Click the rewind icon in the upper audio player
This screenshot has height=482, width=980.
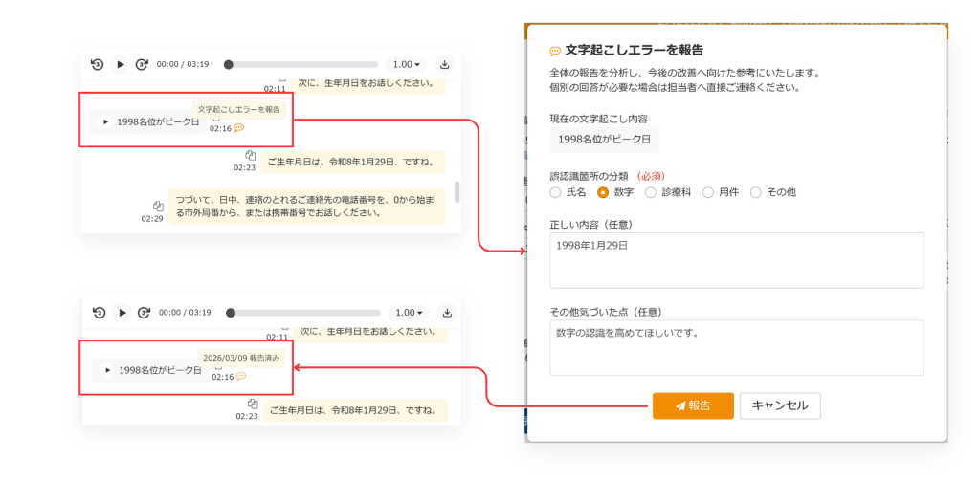[97, 64]
